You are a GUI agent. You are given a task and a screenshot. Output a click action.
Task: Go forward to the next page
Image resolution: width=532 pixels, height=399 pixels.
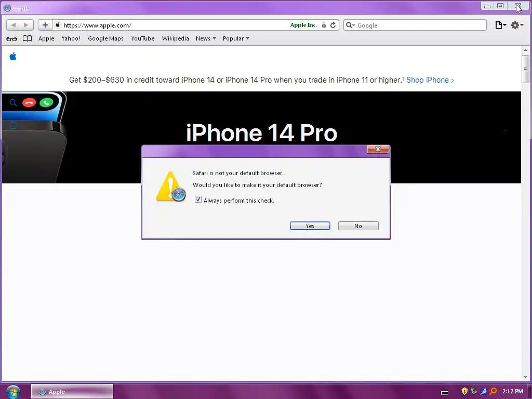(x=26, y=25)
